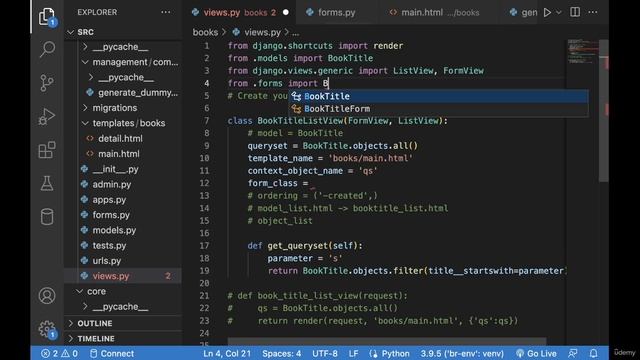Click the books breadcrumb segment
The width and height of the screenshot is (640, 360).
tap(205, 32)
